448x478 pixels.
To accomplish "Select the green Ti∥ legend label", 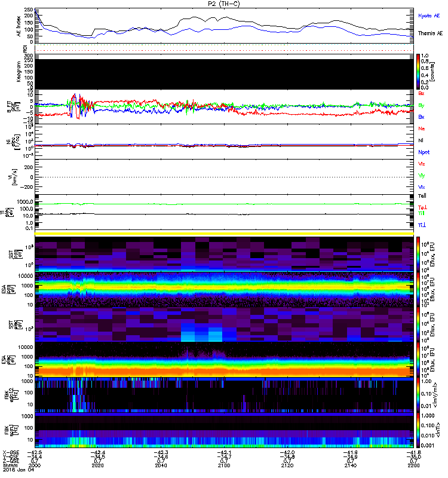I will click(x=421, y=213).
